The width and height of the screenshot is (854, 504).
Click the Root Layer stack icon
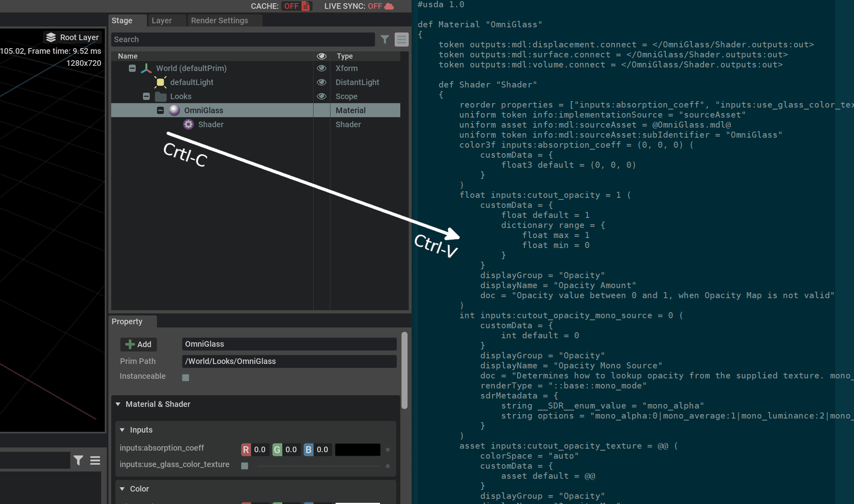click(51, 37)
